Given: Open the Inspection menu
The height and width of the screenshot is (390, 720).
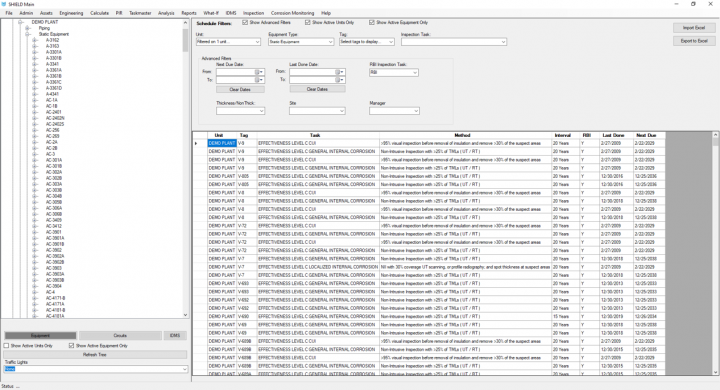Looking at the screenshot, I should pos(253,13).
